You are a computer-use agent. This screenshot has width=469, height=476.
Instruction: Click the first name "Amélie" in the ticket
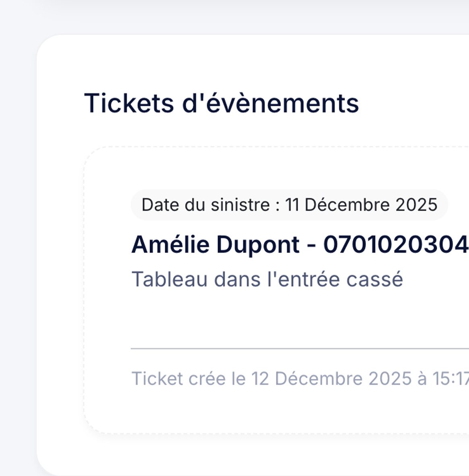point(171,244)
